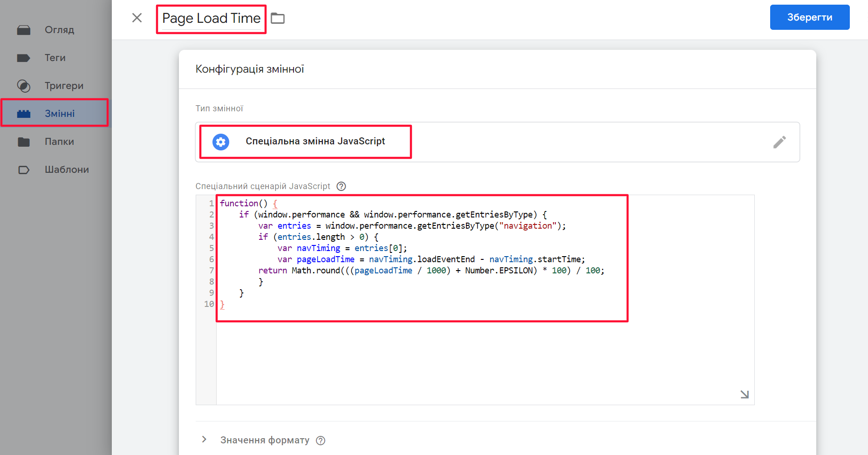Save the variable with Зберегти
Image resolution: width=868 pixels, height=455 pixels.
tap(810, 17)
